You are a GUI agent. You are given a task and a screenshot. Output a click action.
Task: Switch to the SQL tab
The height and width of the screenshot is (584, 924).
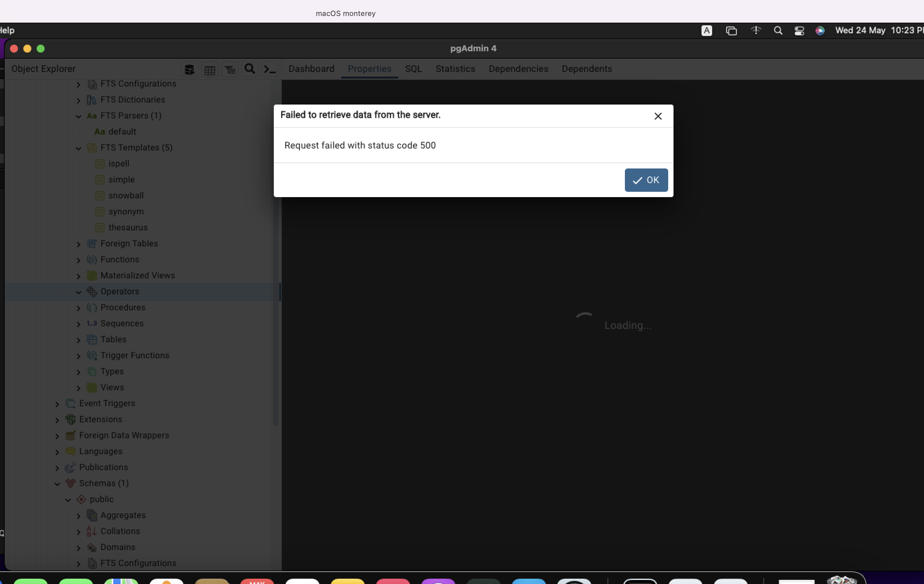point(413,69)
